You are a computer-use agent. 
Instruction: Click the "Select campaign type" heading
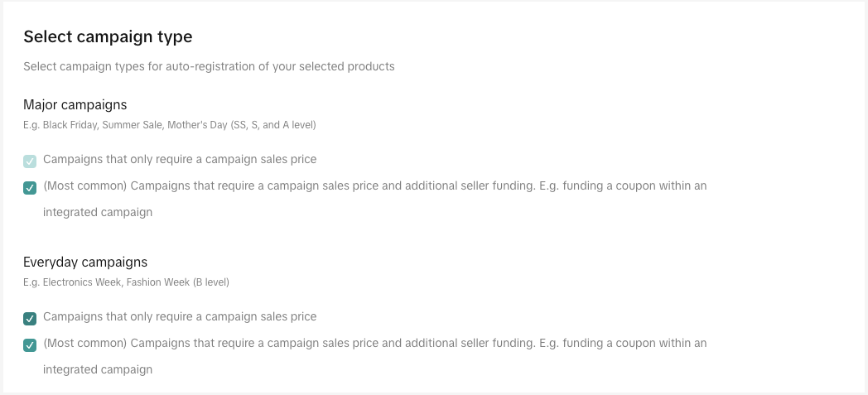click(108, 36)
